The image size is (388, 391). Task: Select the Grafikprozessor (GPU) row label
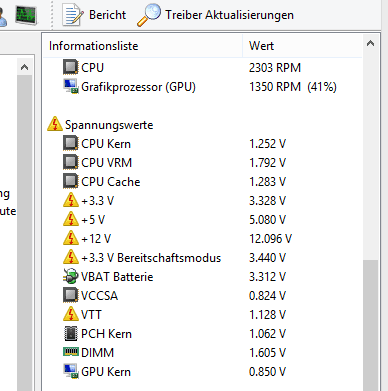coord(138,87)
